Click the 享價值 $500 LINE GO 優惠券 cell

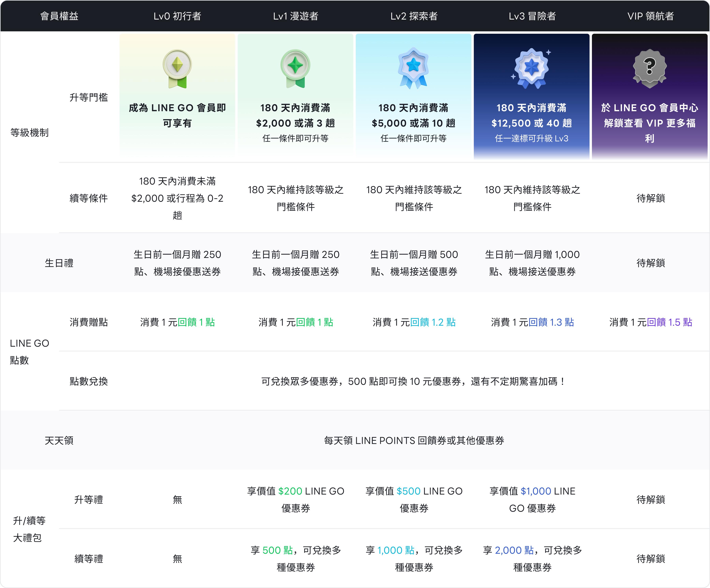click(414, 499)
